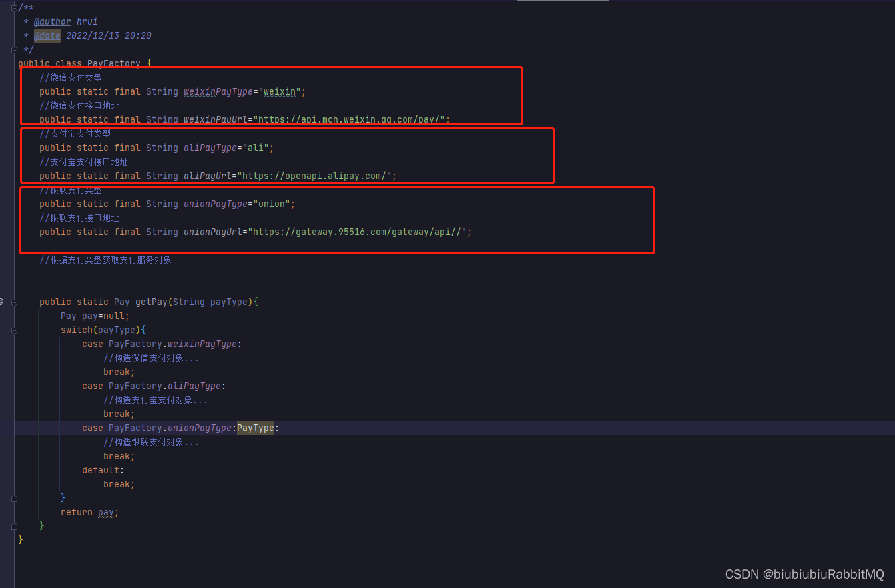Click the comment //微信支付接口地址
The image size is (895, 588).
[x=79, y=106]
